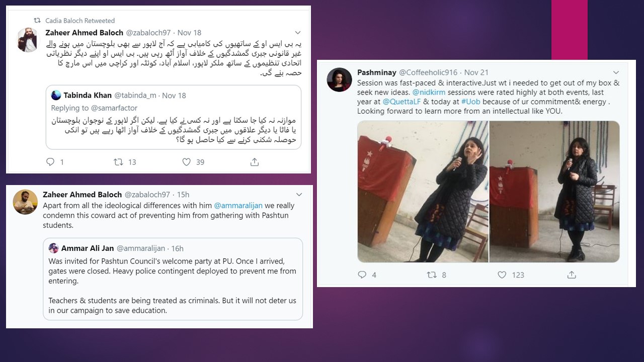Click retweet icon showing 13
The height and width of the screenshot is (362, 644).
point(118,162)
